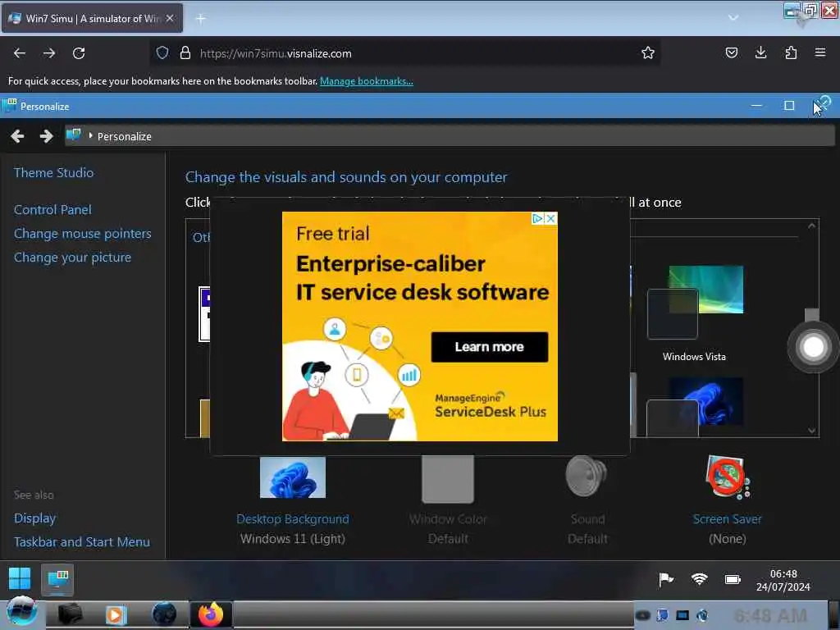Click the computer icon in Personalize address bar

[73, 135]
